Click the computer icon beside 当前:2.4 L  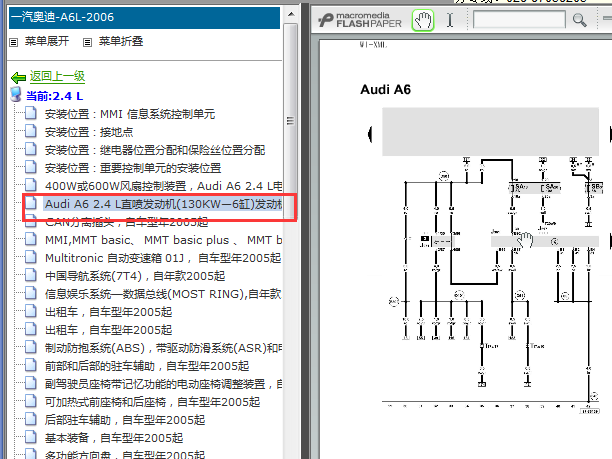click(16, 94)
